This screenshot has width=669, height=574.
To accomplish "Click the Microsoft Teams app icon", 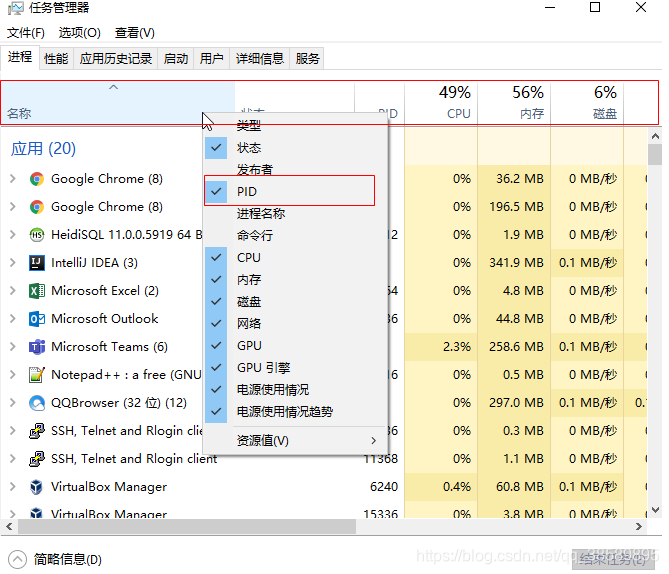I will [x=37, y=347].
